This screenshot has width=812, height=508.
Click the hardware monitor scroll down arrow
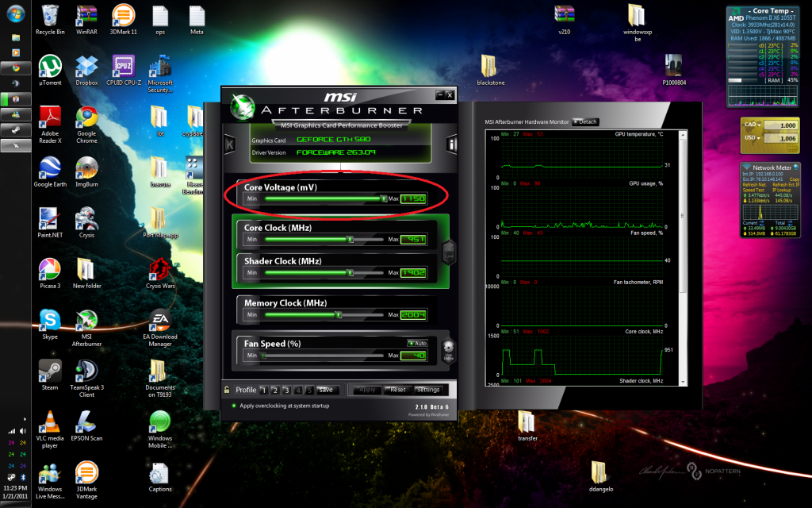click(x=683, y=382)
